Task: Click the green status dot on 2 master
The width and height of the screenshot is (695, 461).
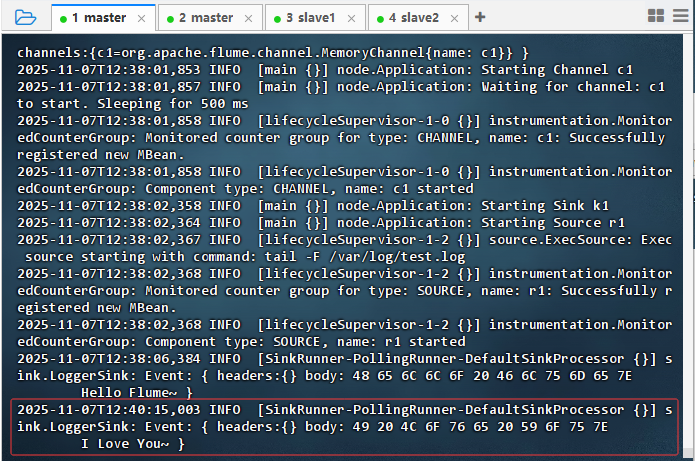Action: [x=170, y=19]
